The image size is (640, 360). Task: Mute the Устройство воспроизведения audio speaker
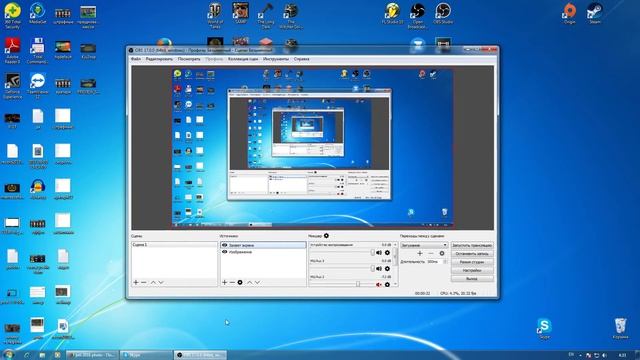[x=379, y=253]
